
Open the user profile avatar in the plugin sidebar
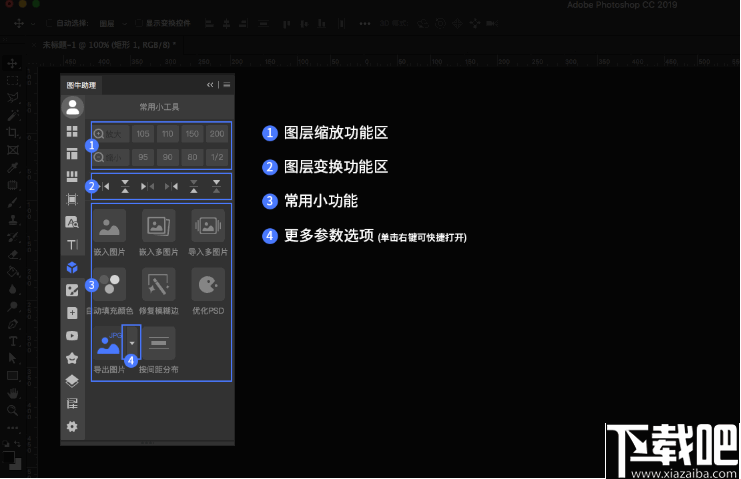(x=72, y=107)
